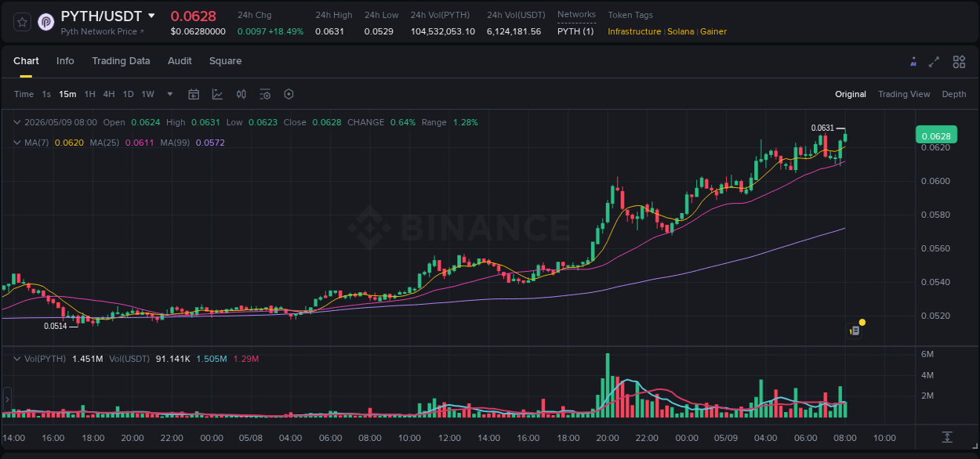This screenshot has width=980, height=459.
Task: Click the 0.0600 price axis label
Action: (935, 181)
